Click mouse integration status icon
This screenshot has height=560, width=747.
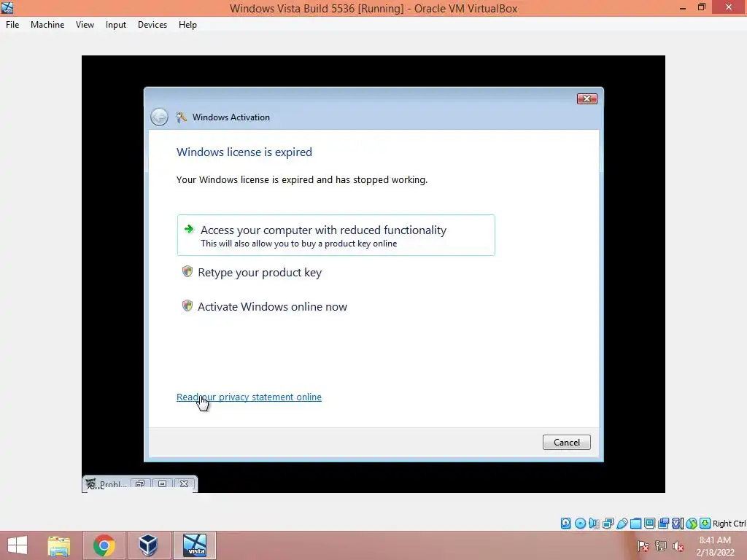coord(692,524)
